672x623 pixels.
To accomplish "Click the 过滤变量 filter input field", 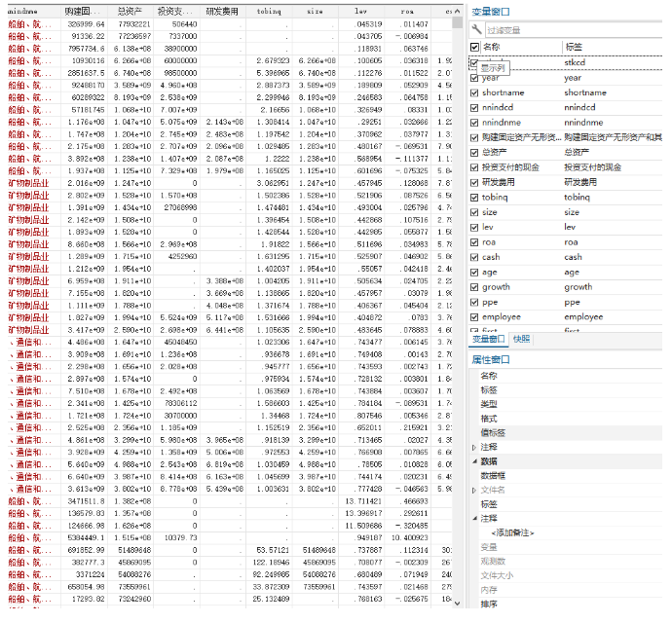I will point(575,30).
